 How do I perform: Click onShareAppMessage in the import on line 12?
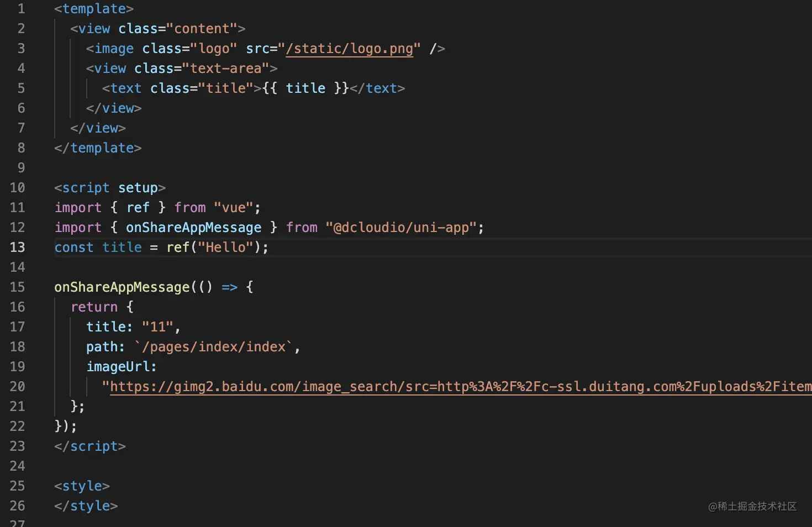point(194,228)
